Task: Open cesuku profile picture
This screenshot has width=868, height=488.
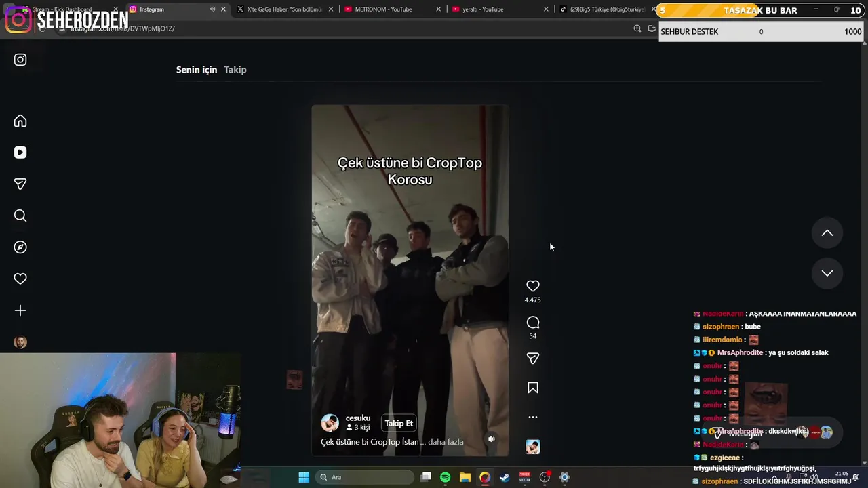Action: (330, 423)
